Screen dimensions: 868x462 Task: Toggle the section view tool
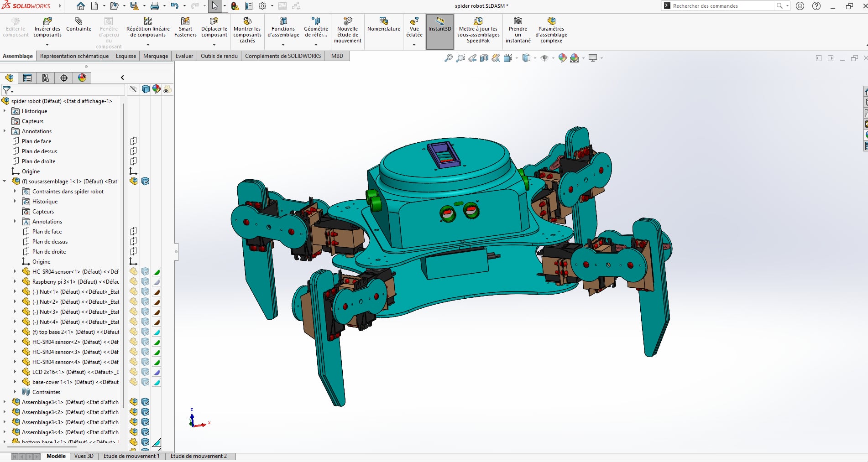click(x=484, y=58)
